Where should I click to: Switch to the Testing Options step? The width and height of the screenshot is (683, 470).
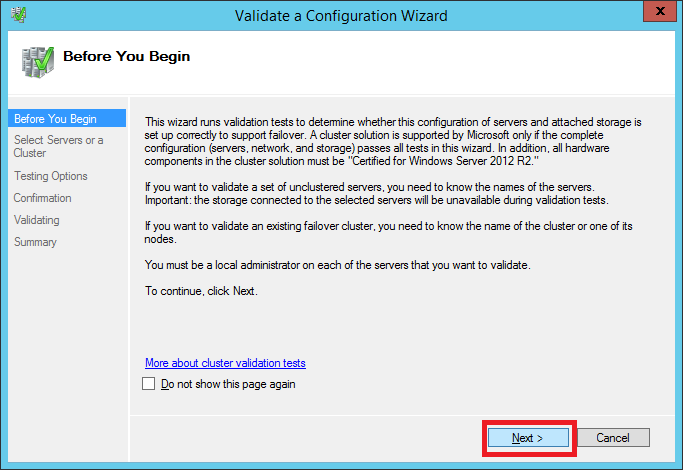[x=51, y=176]
